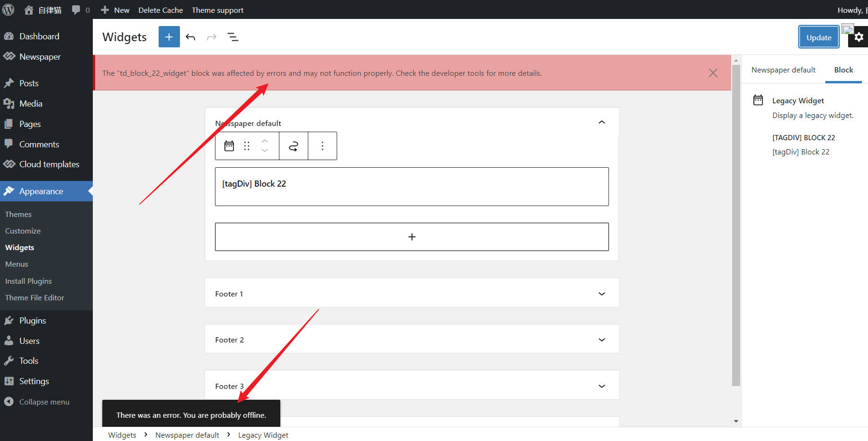Click the blue block inserter plus button

[x=169, y=37]
